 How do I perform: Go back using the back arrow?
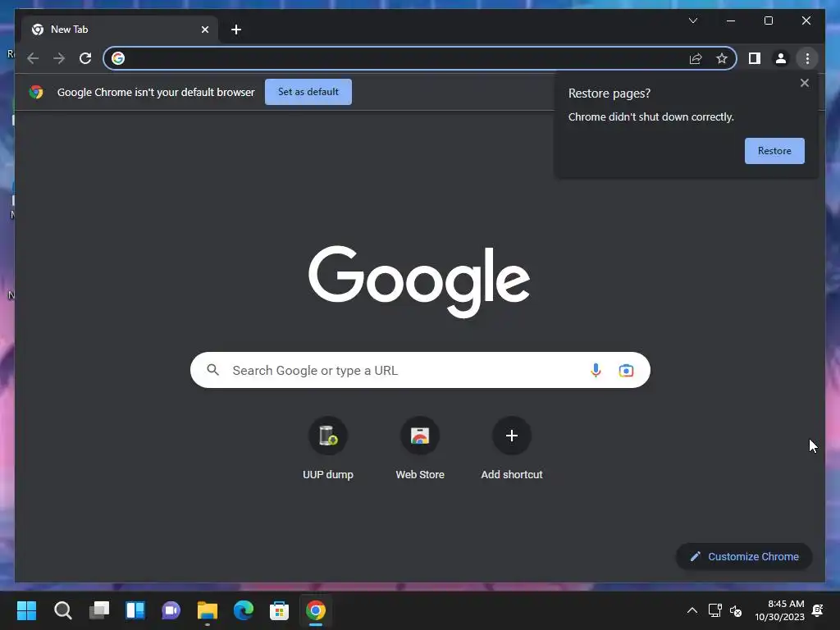click(x=33, y=58)
